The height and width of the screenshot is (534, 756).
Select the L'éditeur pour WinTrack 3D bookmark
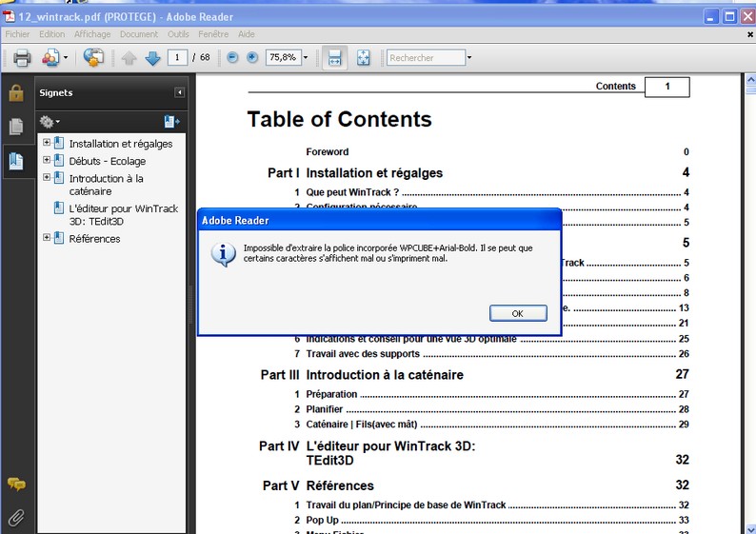pos(124,215)
